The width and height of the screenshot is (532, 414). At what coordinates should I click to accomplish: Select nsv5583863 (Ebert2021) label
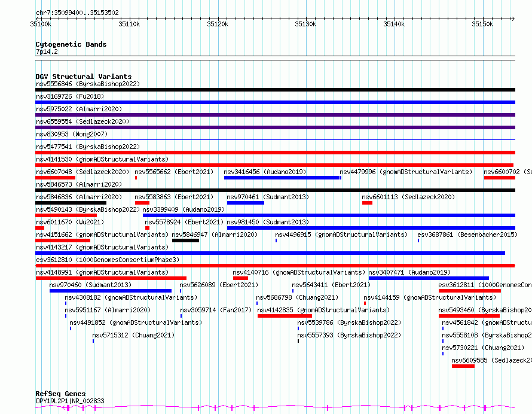[x=174, y=197]
